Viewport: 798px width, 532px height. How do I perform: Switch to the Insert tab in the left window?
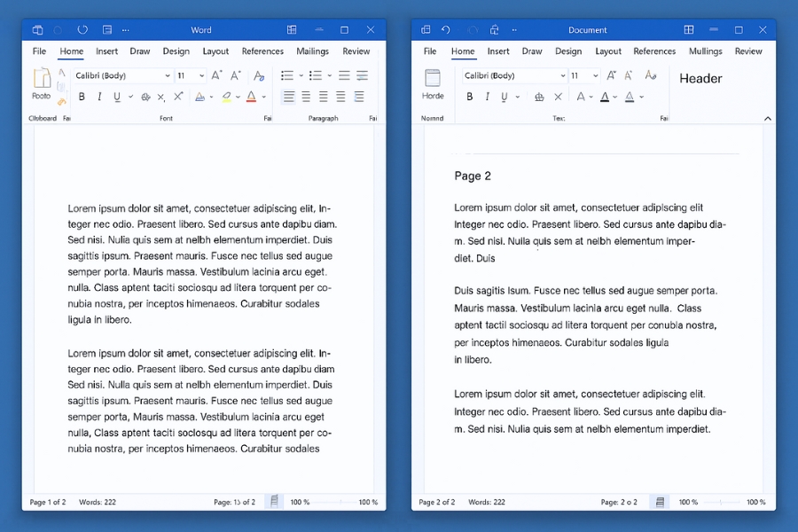pos(106,51)
